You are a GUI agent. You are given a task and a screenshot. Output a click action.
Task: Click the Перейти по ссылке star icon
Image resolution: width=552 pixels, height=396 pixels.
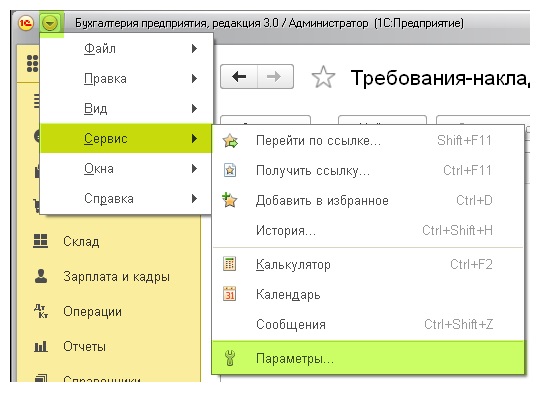click(x=230, y=141)
